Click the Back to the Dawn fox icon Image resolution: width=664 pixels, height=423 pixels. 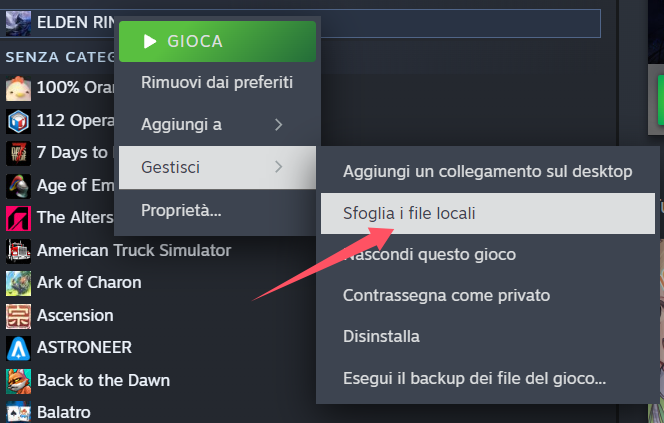point(18,381)
